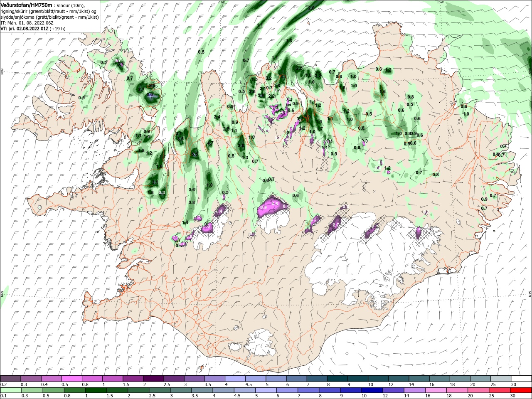Select the 'Vindur (10m),' header text
Screen dimensions: 532x399
(70, 5)
